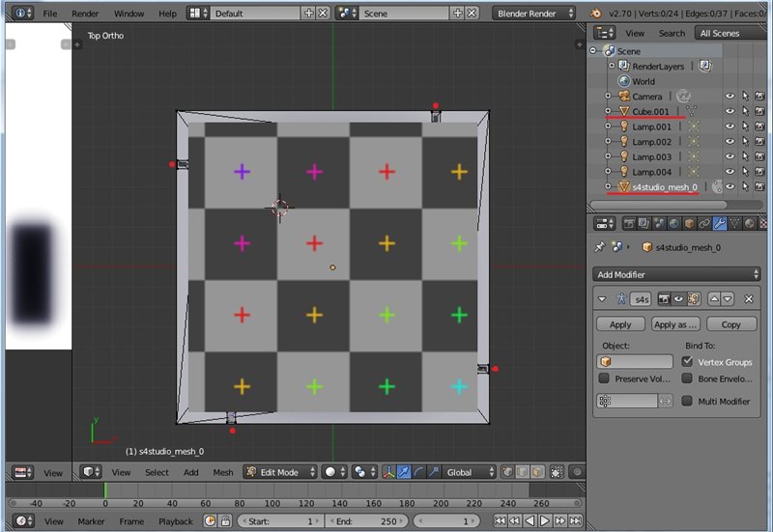The width and height of the screenshot is (773, 532).
Task: Toggle selectability of Lamp.003 in outliner
Action: pos(745,156)
